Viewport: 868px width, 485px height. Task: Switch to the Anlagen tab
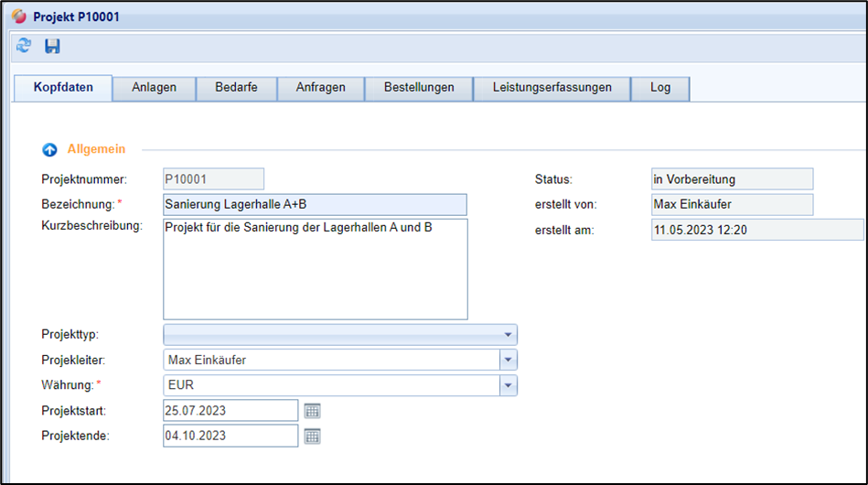click(154, 88)
